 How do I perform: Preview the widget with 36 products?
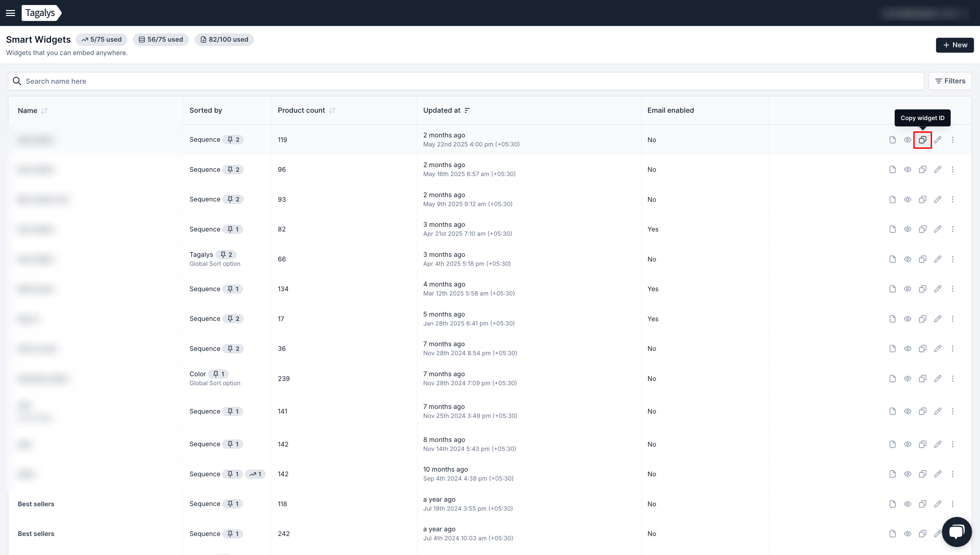pyautogui.click(x=908, y=349)
